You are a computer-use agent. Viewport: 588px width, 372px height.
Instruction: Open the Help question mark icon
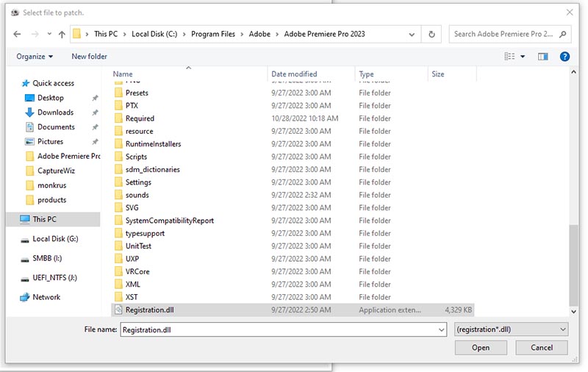click(x=564, y=57)
